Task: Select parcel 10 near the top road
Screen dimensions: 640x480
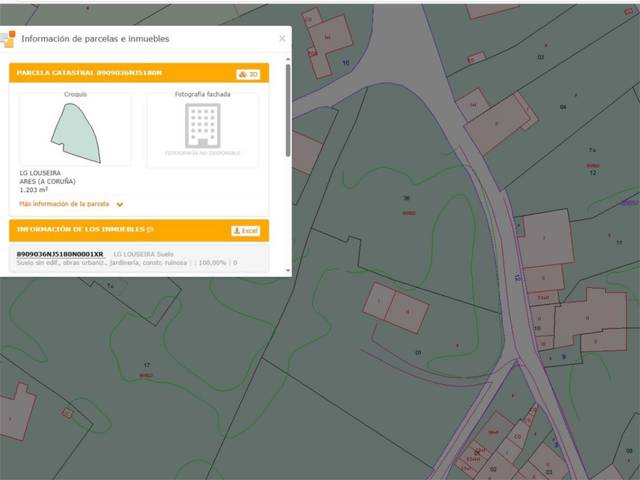Action: pyautogui.click(x=346, y=63)
